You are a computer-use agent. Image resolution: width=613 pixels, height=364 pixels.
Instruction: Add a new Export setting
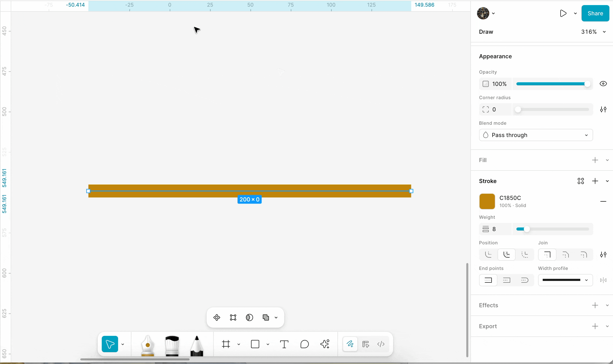pos(595,326)
